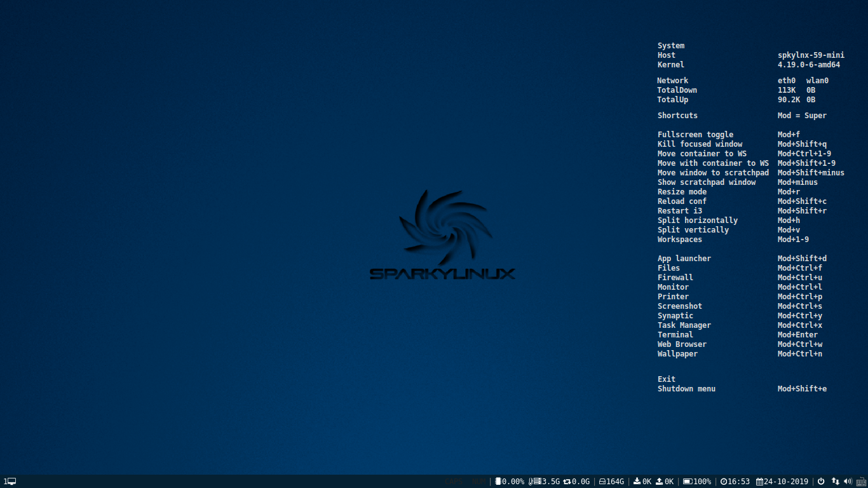Click 'Mod+Enter' shortcut text
Image resolution: width=868 pixels, height=488 pixels.
coord(797,335)
